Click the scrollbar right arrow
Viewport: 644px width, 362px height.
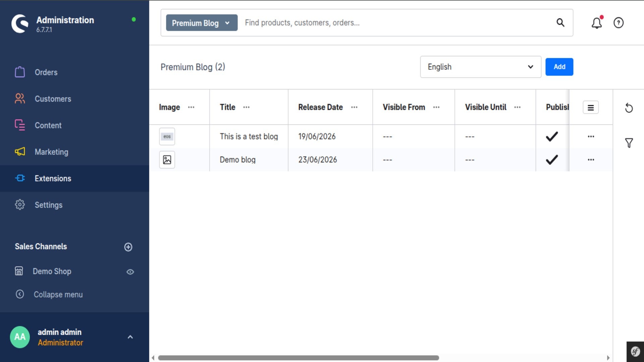(608, 358)
